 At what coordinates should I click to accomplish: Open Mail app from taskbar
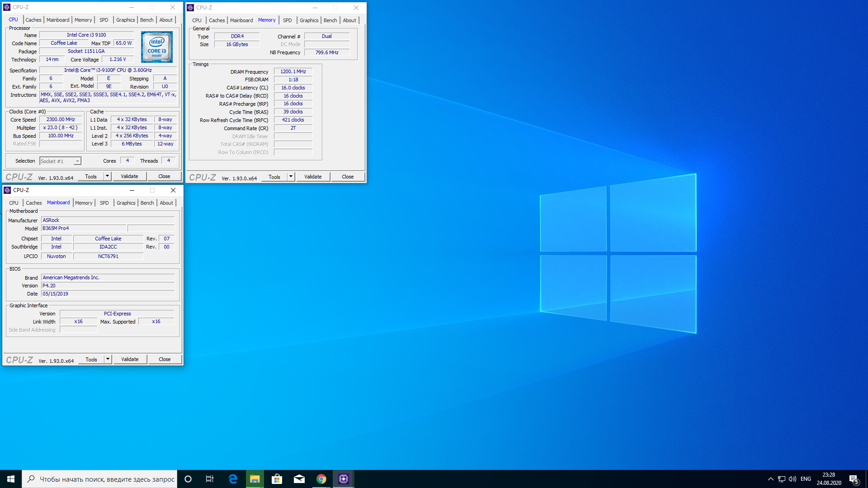(299, 479)
